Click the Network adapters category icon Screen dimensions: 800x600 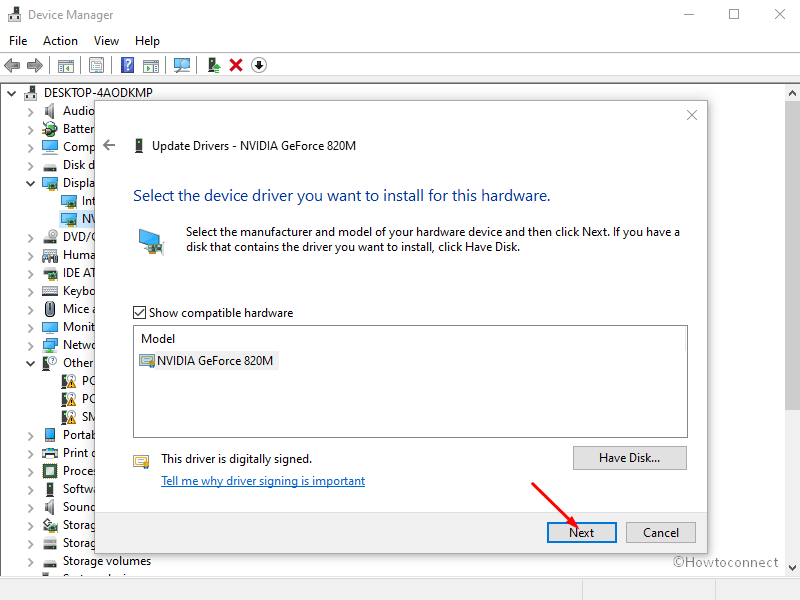pos(49,345)
